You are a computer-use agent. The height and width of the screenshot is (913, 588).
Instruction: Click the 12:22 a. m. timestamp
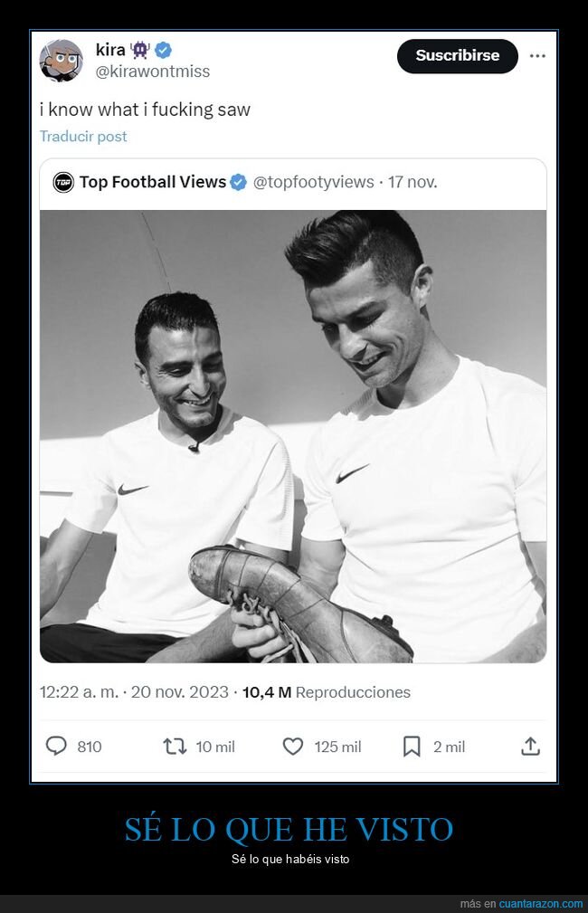click(78, 692)
